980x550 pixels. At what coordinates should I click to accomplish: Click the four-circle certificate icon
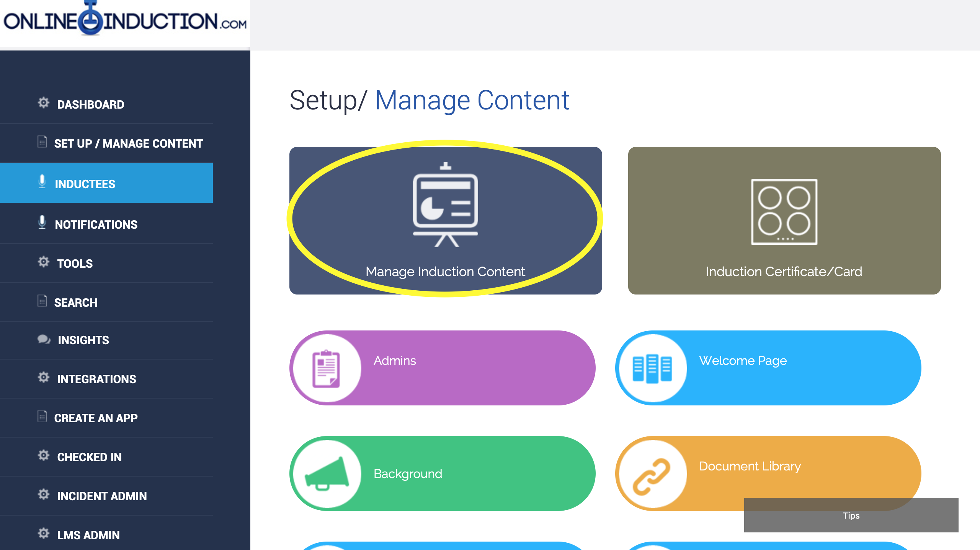click(784, 212)
